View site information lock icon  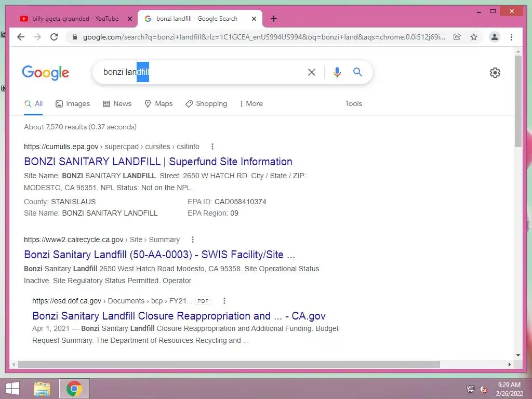75,37
